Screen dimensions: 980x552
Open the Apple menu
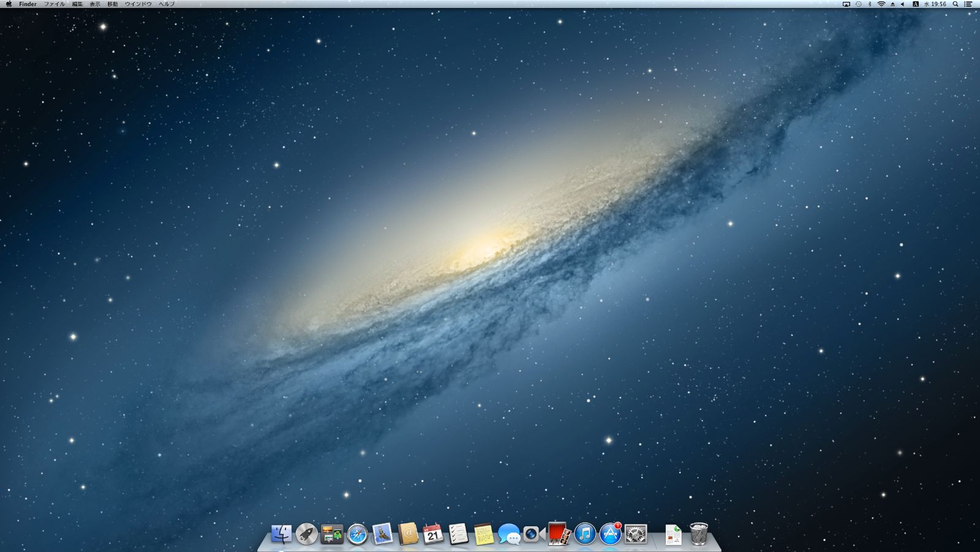9,4
